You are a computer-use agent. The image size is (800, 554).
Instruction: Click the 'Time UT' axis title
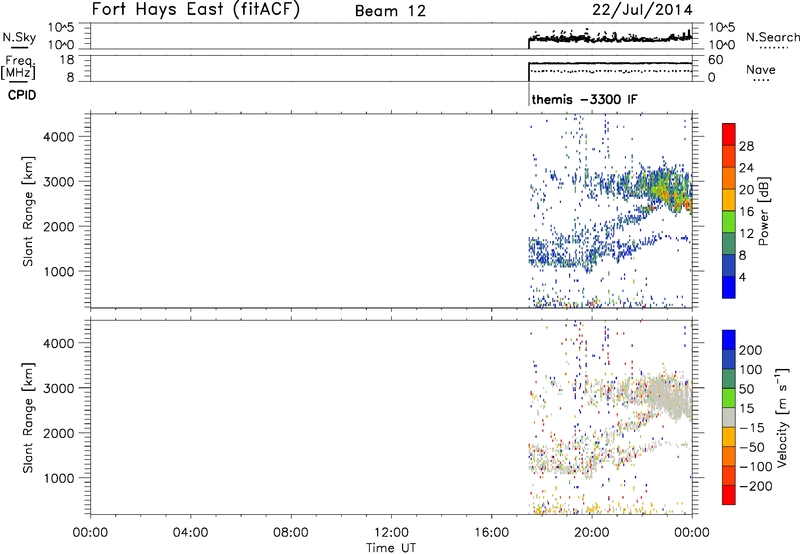pos(391,547)
